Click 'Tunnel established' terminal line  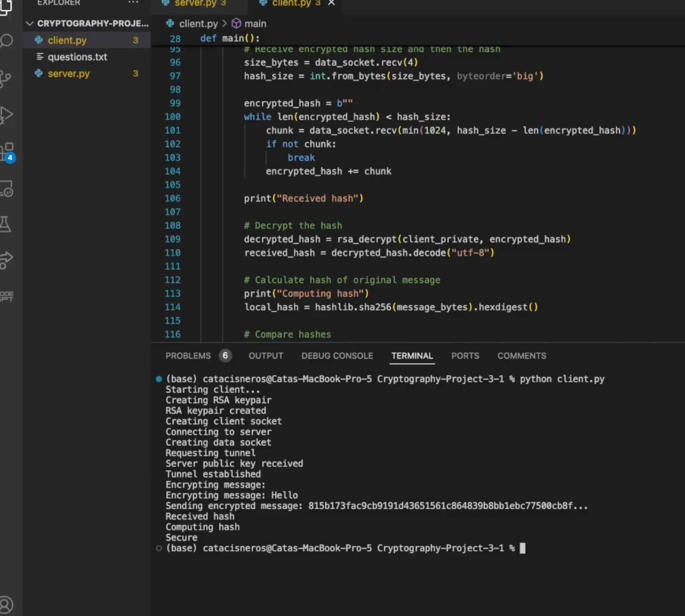tap(213, 474)
